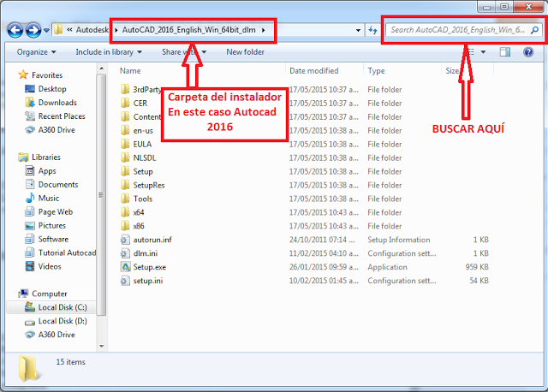Select the setup.ini file icon

coord(125,281)
